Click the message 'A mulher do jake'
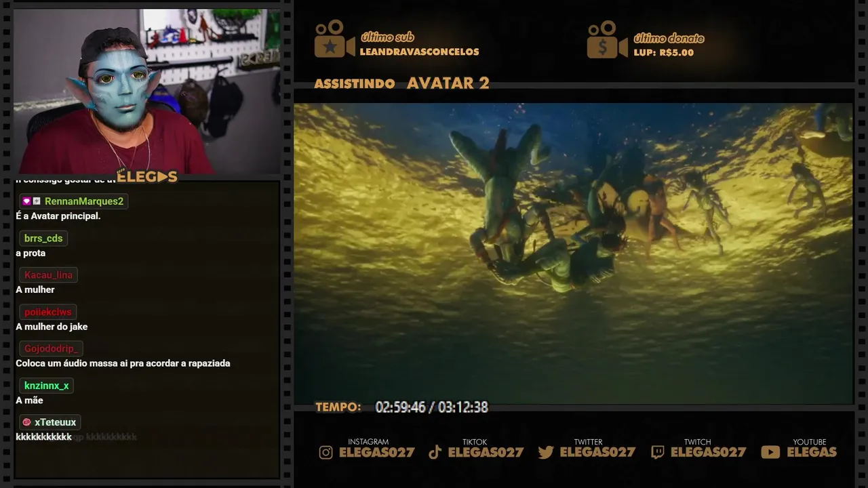Screen dimensions: 868x488 52,327
